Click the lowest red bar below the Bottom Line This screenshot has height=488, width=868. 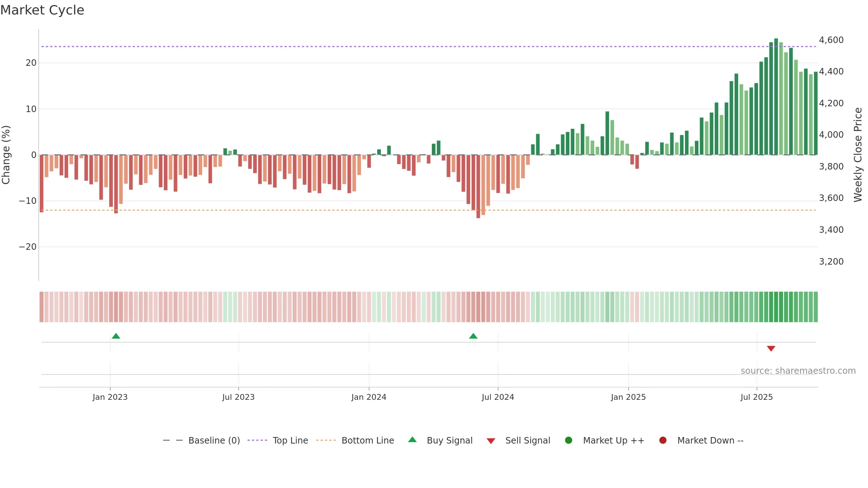coord(478,187)
